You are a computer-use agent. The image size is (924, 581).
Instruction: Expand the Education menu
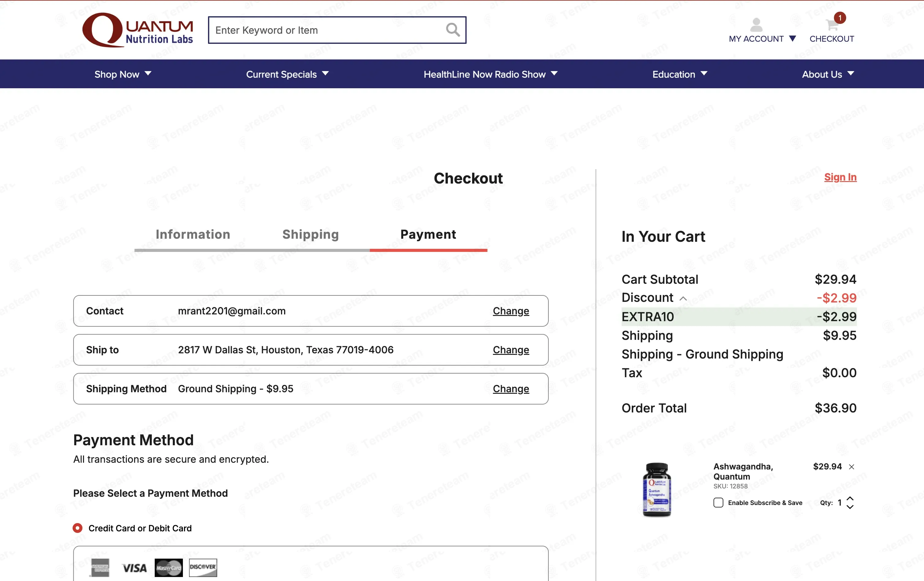click(x=680, y=74)
